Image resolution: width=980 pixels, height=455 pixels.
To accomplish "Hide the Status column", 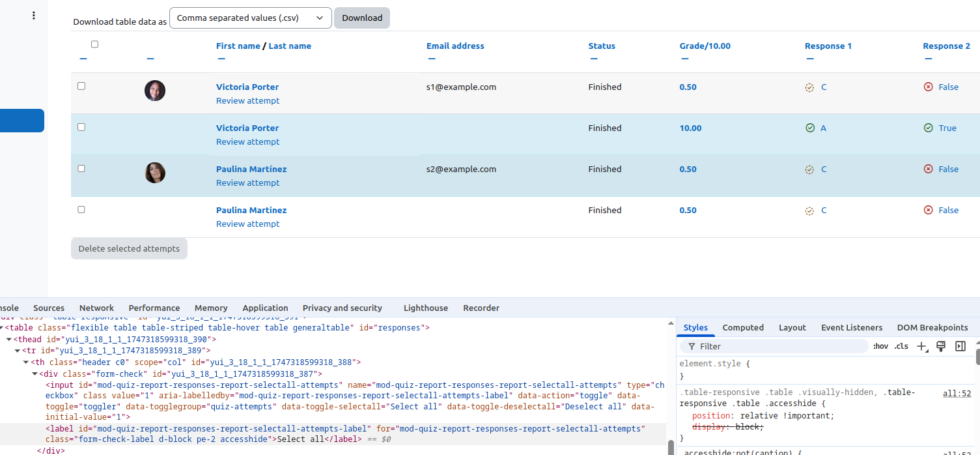I will 593,59.
